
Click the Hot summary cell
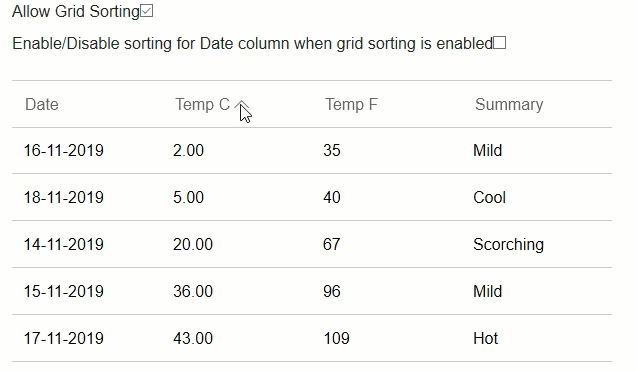tap(485, 339)
